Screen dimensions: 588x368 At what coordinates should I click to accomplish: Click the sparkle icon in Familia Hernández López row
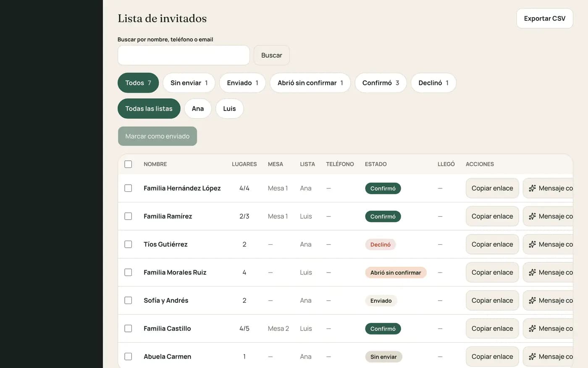pyautogui.click(x=532, y=188)
